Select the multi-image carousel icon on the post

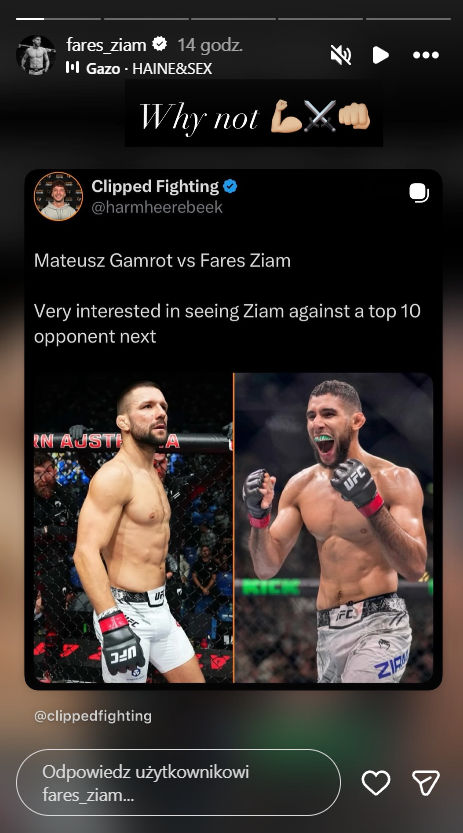click(419, 193)
